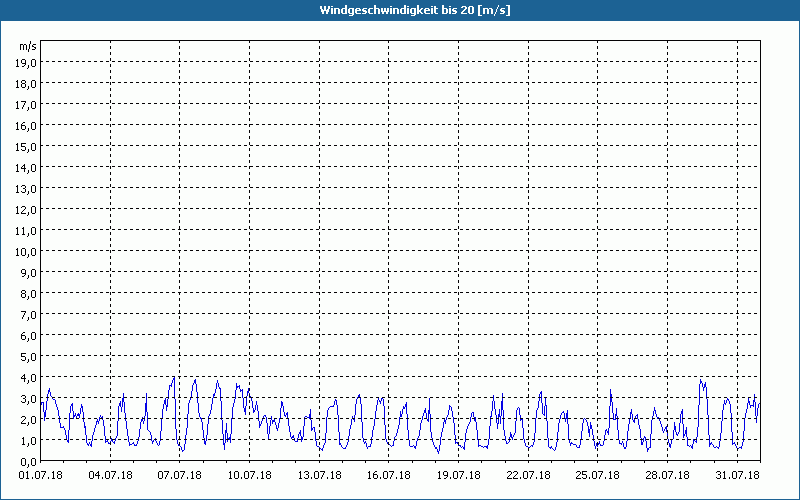Click the y-axis label 9,0
The image size is (800, 500).
pos(29,273)
